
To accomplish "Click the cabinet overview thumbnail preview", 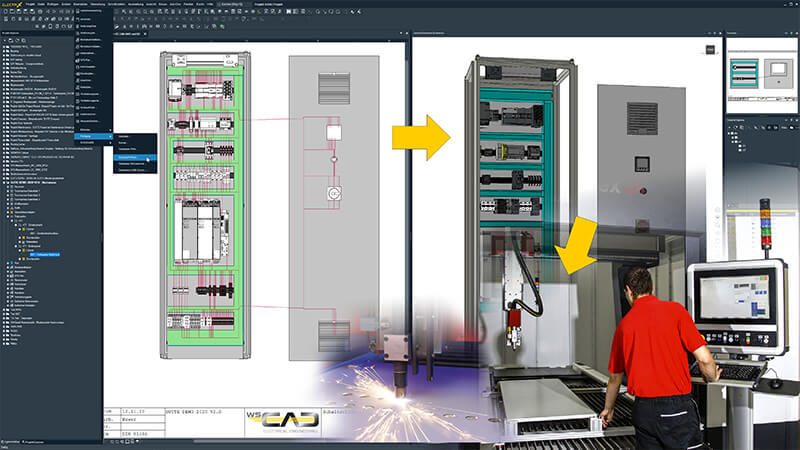I will 762,68.
